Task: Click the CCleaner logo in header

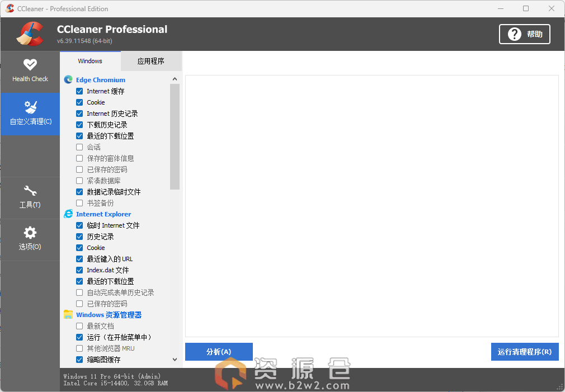Action: [30, 34]
